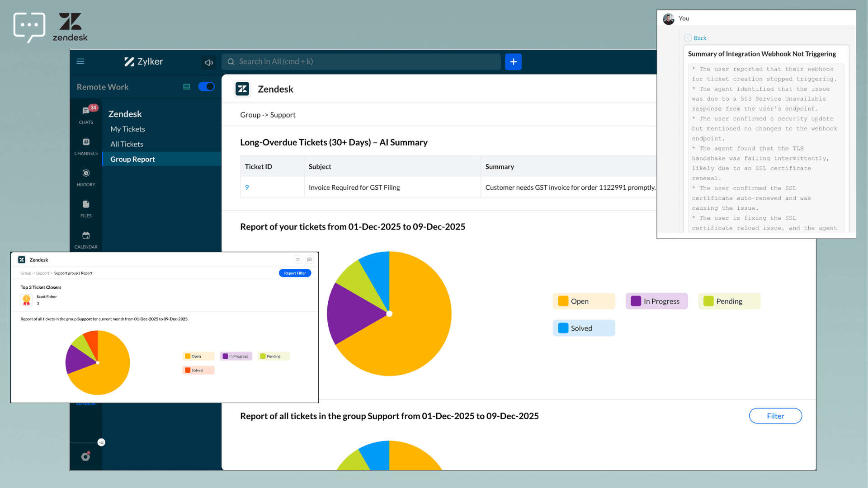
Task: Open Group Report menu item
Action: coord(132,159)
